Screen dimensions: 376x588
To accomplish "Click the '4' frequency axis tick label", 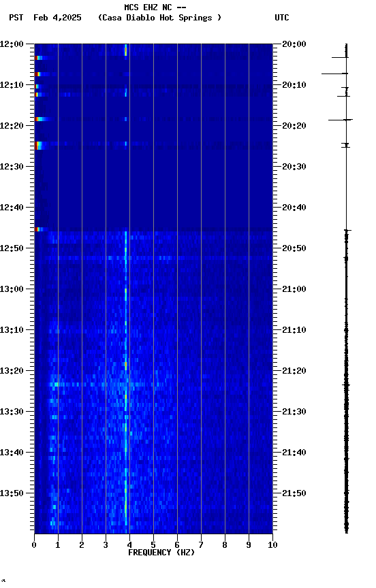I will [129, 545].
